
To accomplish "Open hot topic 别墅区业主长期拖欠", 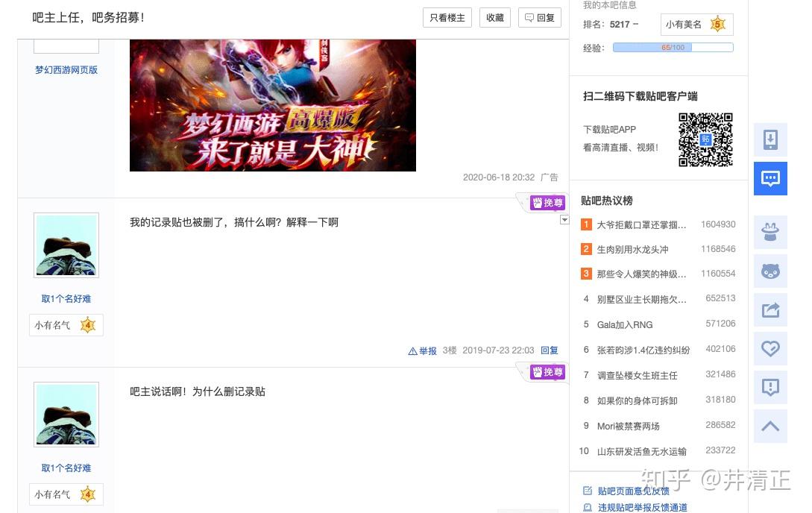I will pos(641,299).
